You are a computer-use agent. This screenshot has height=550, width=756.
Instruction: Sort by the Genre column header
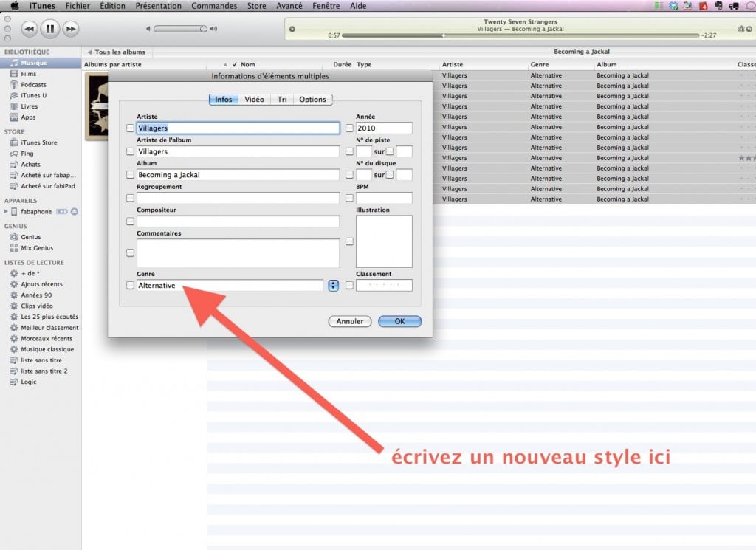(540, 64)
